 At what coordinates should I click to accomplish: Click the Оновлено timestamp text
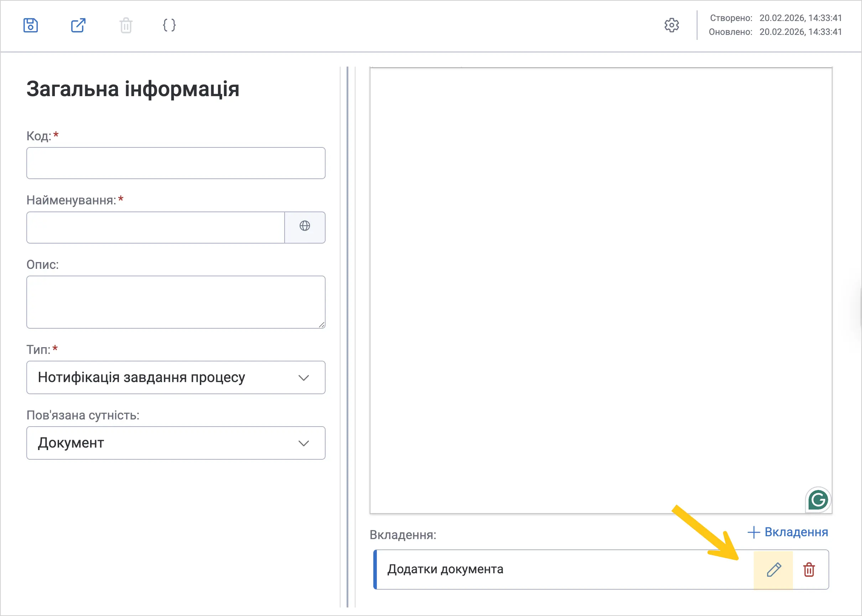click(x=775, y=32)
